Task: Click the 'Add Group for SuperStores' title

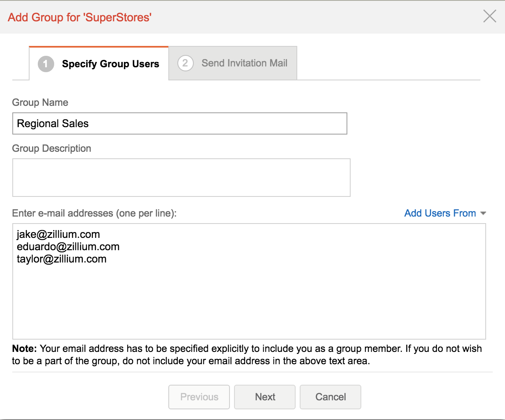Action: click(x=80, y=17)
